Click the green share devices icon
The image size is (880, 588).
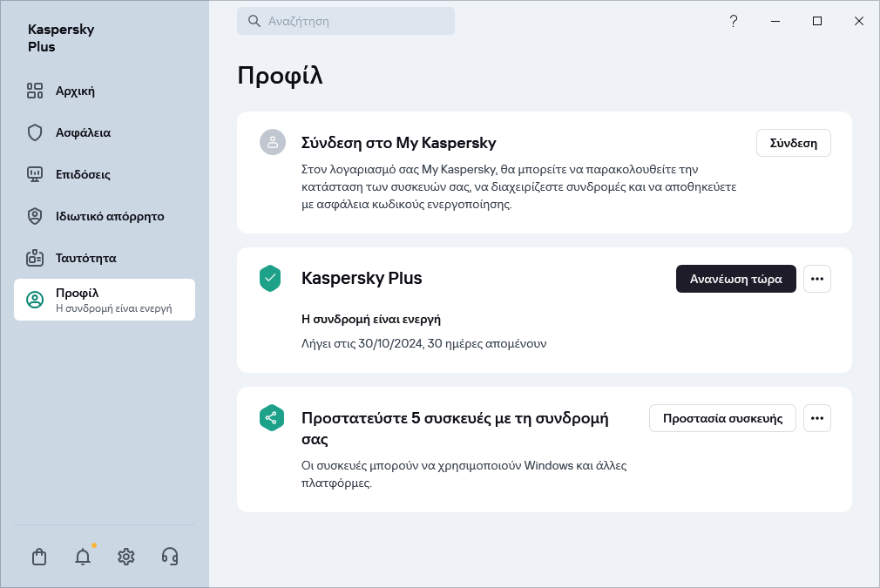270,418
